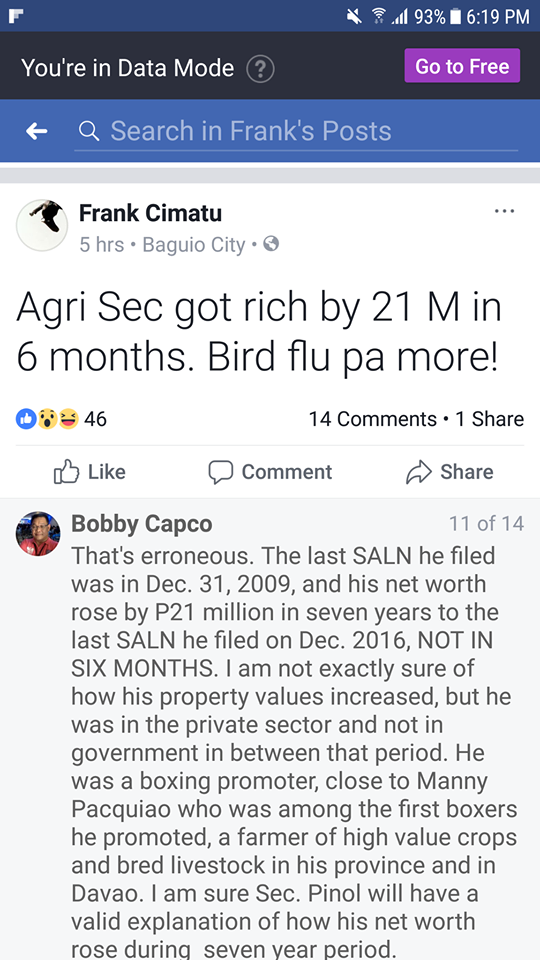
Task: Click the Comment button
Action: tap(270, 472)
